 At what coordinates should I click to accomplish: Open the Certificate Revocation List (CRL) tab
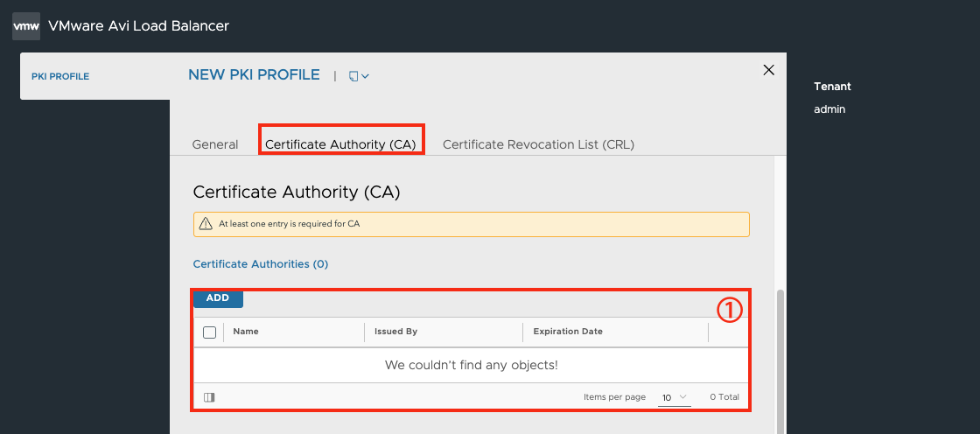pyautogui.click(x=538, y=144)
